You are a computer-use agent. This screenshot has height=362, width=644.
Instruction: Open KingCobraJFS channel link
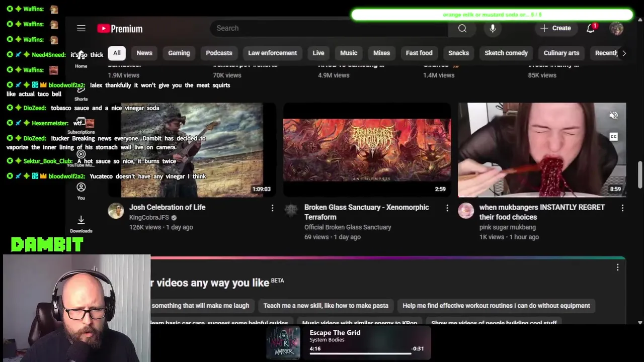pyautogui.click(x=149, y=217)
